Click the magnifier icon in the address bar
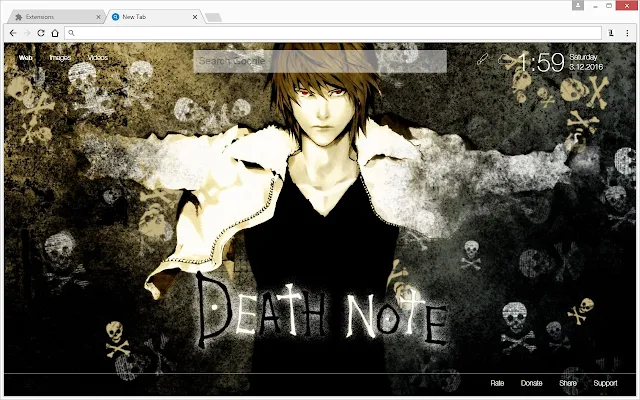The width and height of the screenshot is (640, 400). point(71,33)
